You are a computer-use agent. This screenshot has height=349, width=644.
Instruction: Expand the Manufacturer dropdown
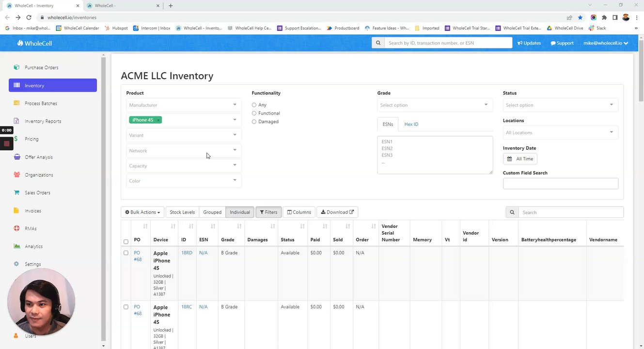tap(184, 105)
